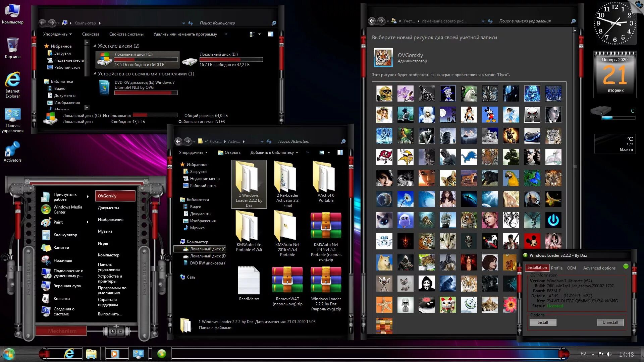This screenshot has width=644, height=362.
Task: Click Поиск в панели управления search field
Action: (534, 21)
